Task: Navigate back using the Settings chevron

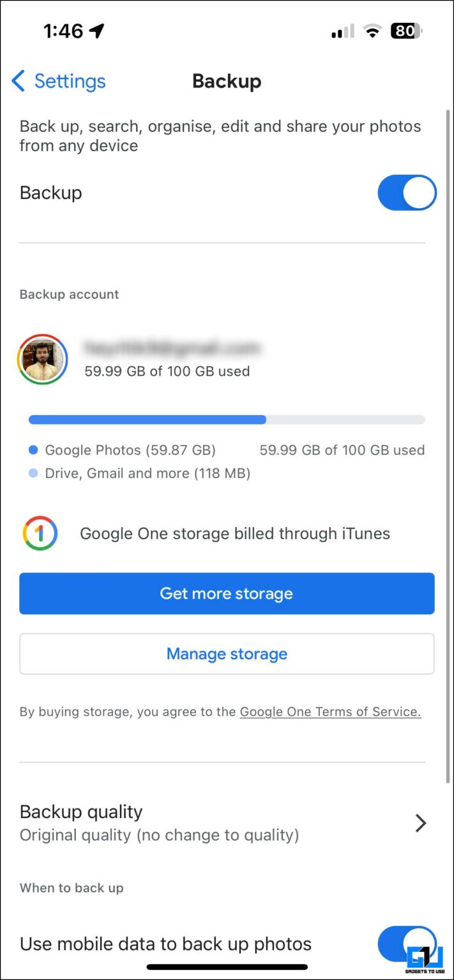Action: (17, 80)
